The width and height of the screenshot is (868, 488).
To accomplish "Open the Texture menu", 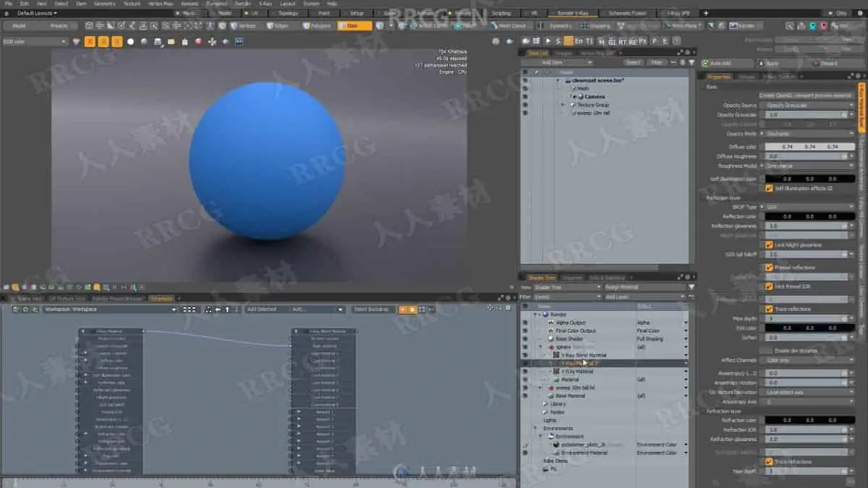I will tap(132, 4).
